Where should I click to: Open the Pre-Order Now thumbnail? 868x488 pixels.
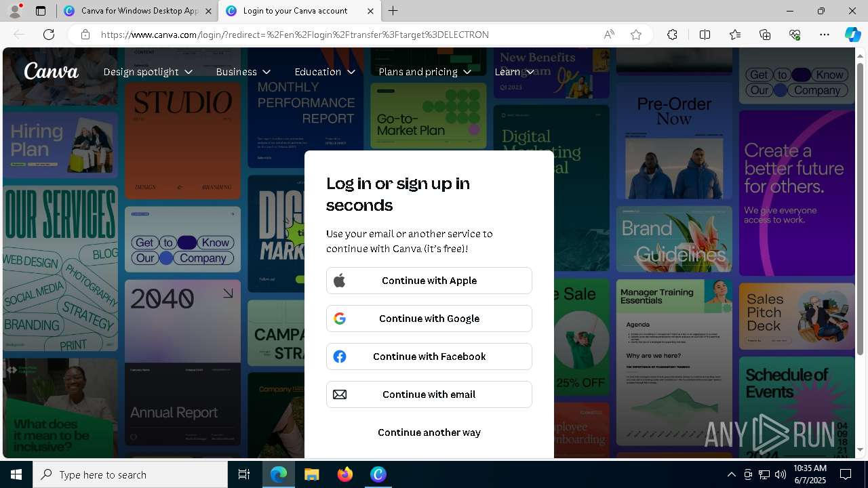click(675, 141)
